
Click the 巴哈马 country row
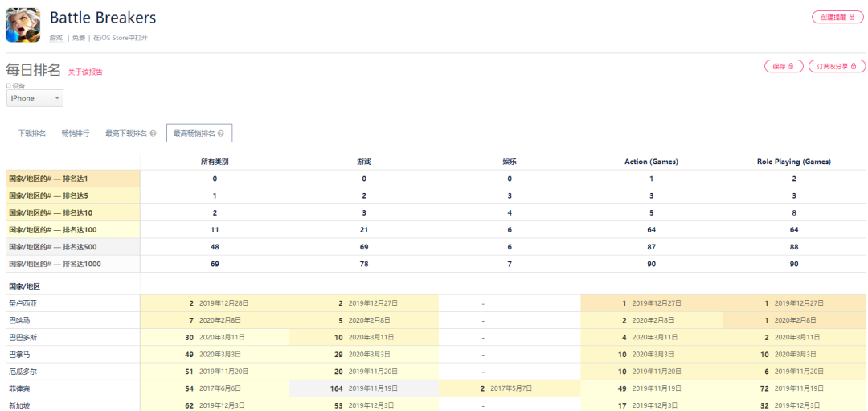[x=436, y=320]
